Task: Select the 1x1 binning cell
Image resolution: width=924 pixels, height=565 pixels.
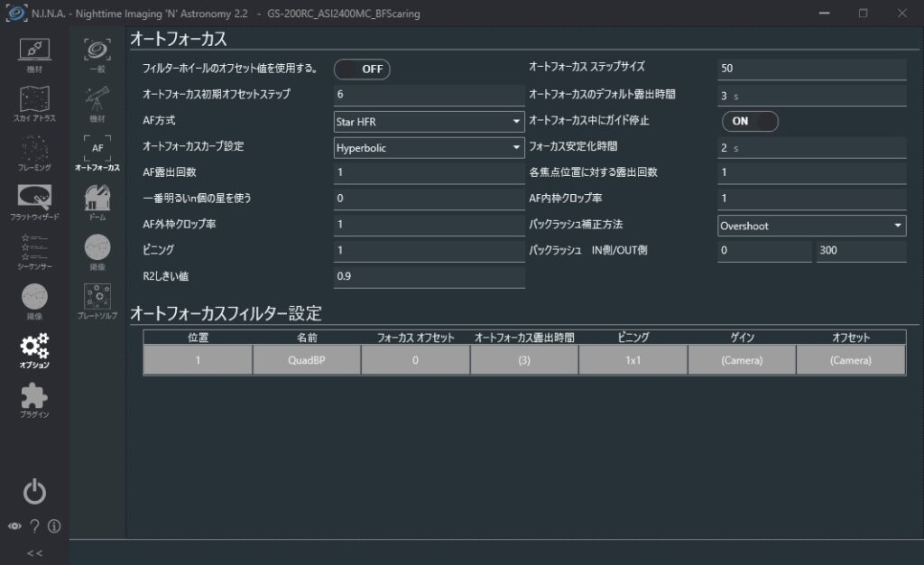Action: pyautogui.click(x=633, y=360)
